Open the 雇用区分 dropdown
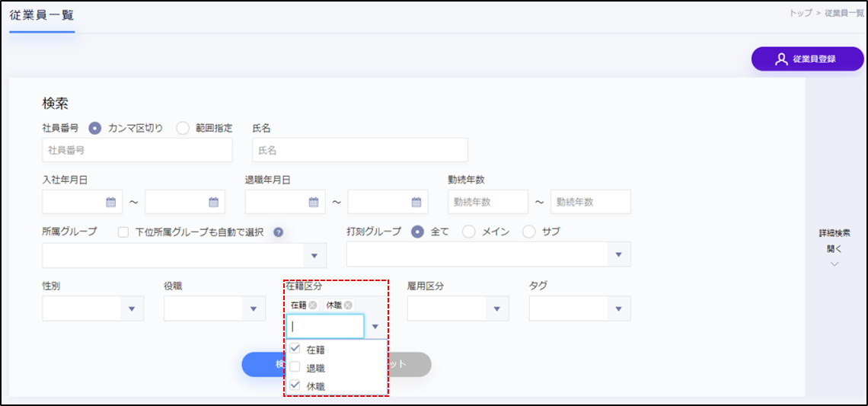868x406 pixels. tap(497, 308)
